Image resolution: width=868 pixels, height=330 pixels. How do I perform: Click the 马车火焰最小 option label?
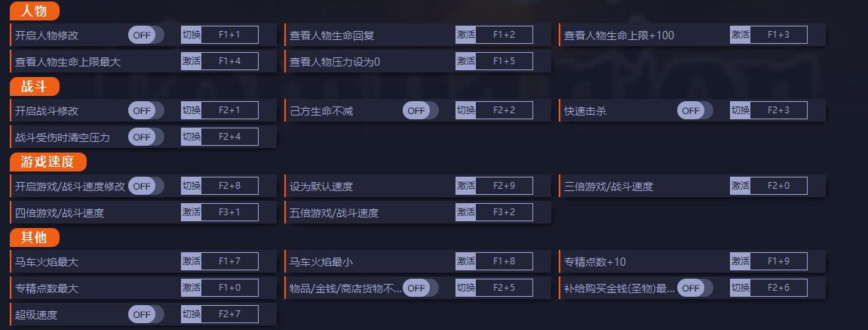click(x=321, y=262)
